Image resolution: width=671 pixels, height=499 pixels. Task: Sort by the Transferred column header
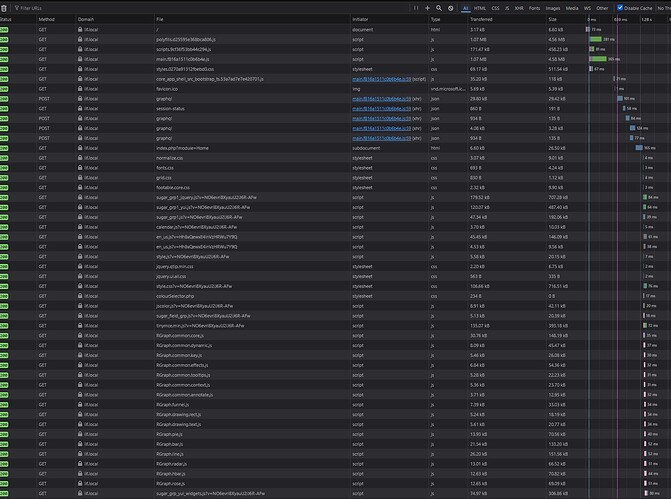click(481, 19)
